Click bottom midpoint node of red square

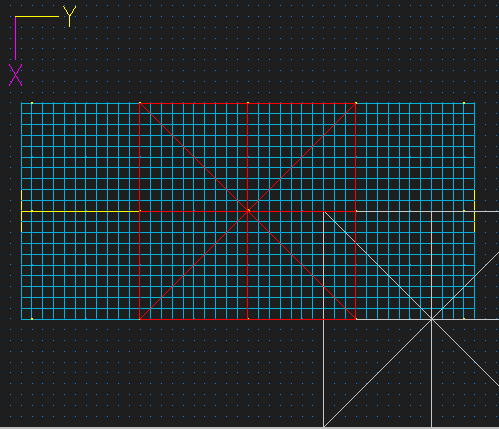pyautogui.click(x=248, y=319)
